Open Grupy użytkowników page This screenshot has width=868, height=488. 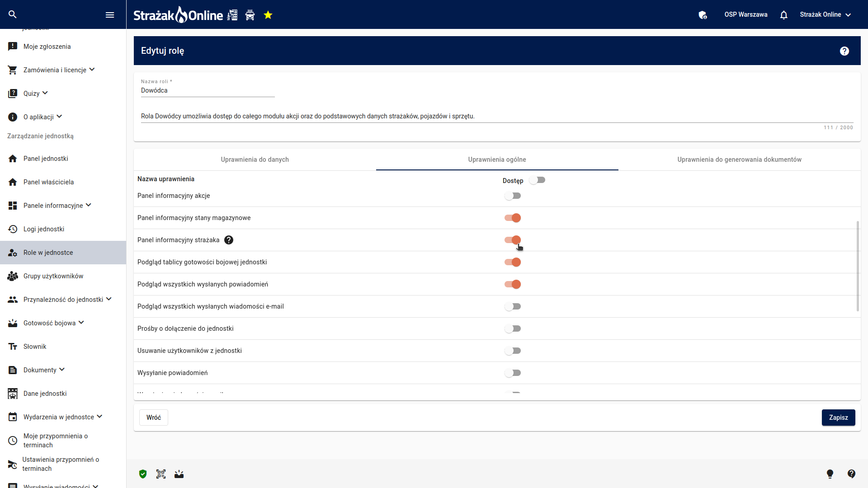pyautogui.click(x=63, y=276)
